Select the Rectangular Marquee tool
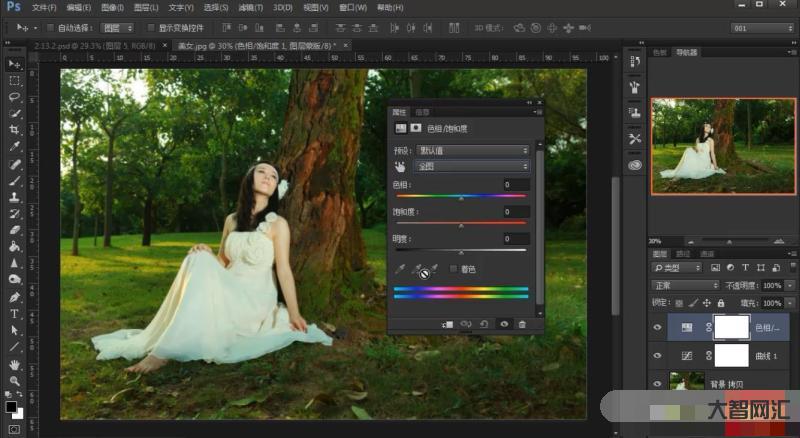Viewport: 800px width, 438px height. pos(15,81)
